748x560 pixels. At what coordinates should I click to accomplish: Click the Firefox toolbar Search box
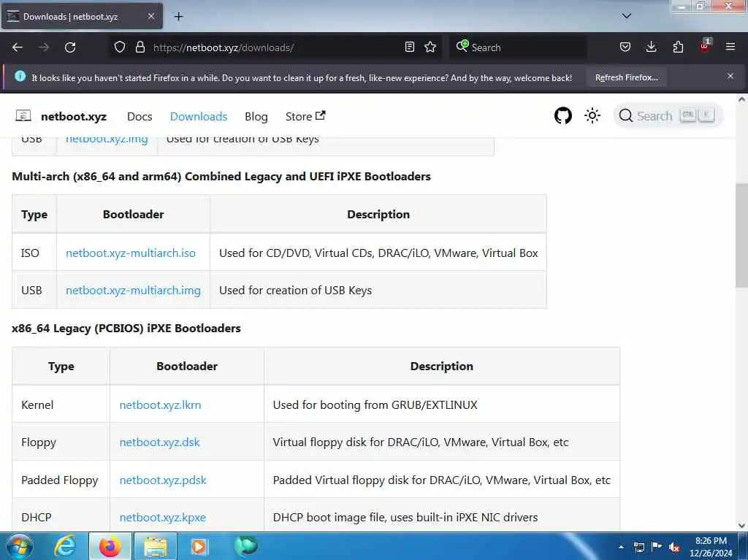(x=519, y=47)
